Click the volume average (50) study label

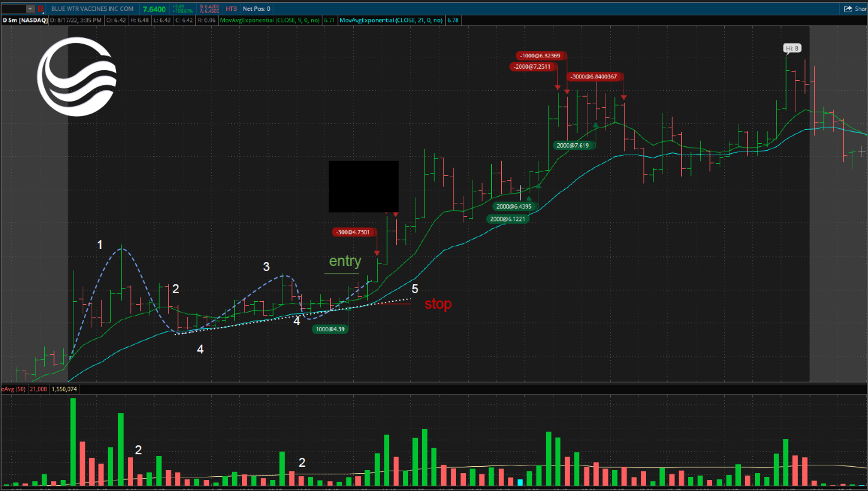tap(14, 389)
